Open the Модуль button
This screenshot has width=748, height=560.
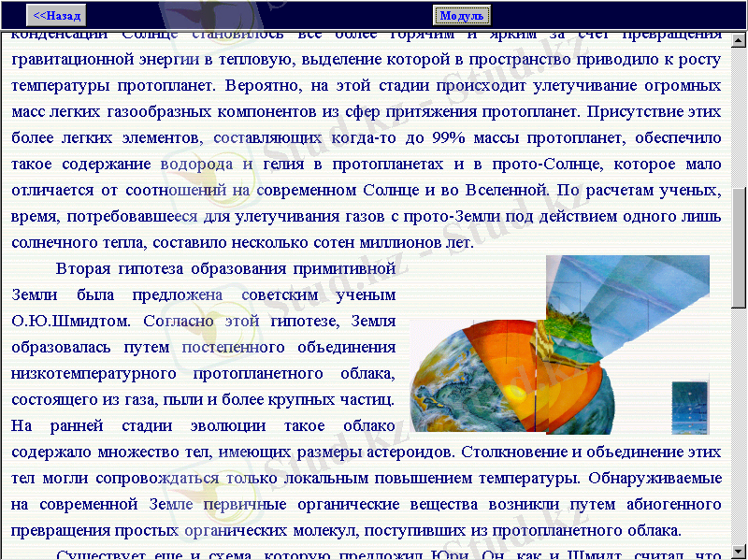tap(461, 15)
